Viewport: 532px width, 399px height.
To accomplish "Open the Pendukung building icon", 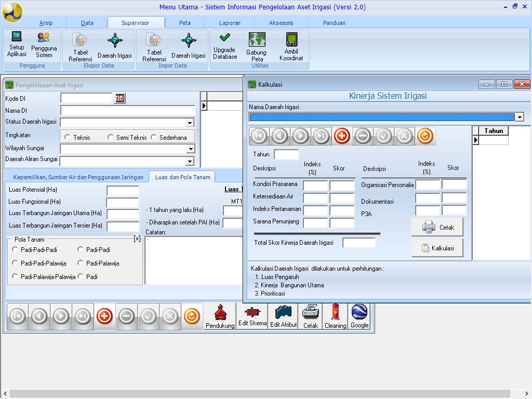I will [220, 316].
